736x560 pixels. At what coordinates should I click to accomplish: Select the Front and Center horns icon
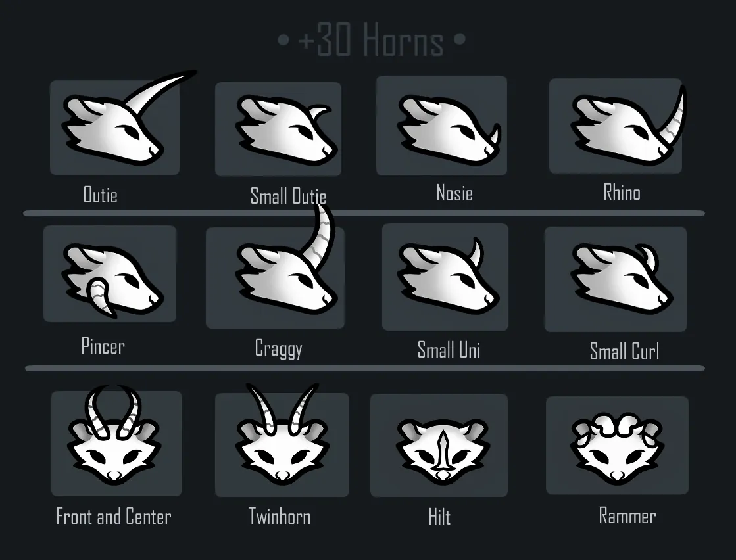tap(116, 444)
